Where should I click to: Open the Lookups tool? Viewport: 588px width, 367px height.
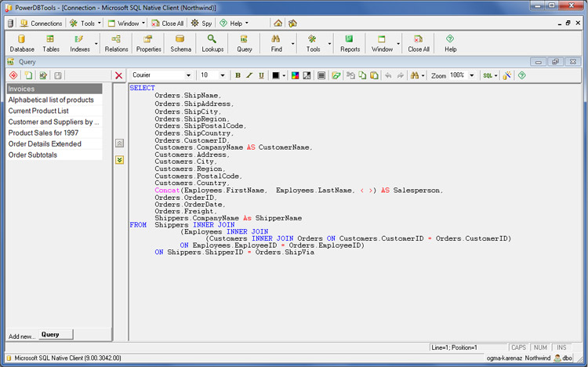[212, 43]
